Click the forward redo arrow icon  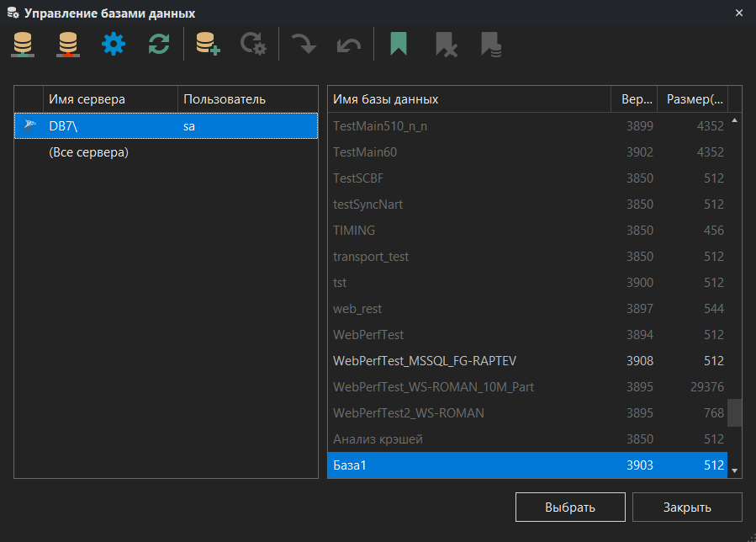(303, 43)
